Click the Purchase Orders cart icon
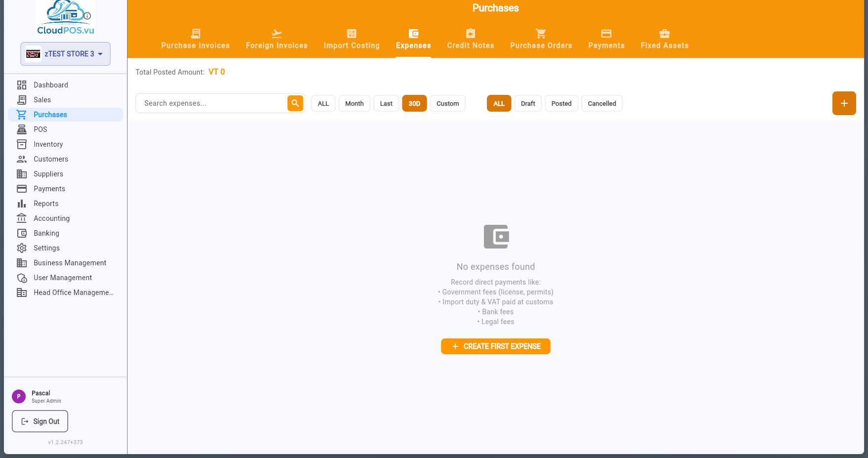Screen dimensions: 868x458 pyautogui.click(x=541, y=34)
